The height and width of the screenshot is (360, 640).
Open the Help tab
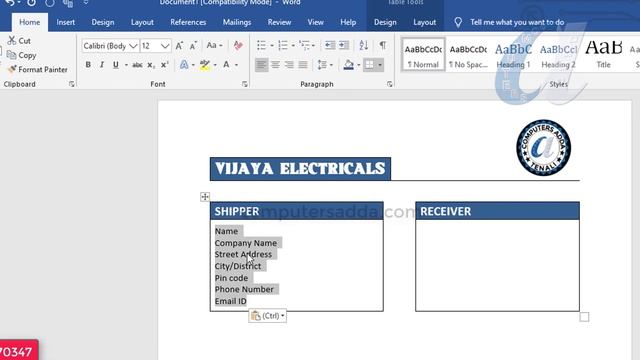click(x=348, y=22)
